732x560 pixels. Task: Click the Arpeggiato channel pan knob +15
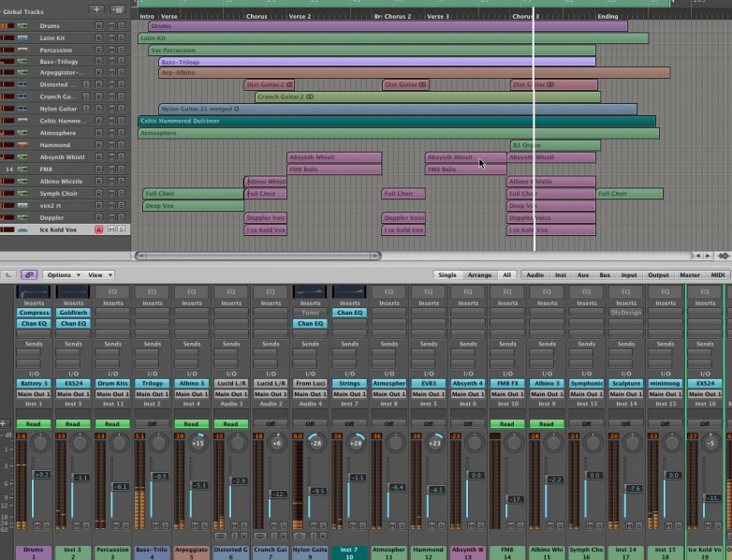click(198, 442)
